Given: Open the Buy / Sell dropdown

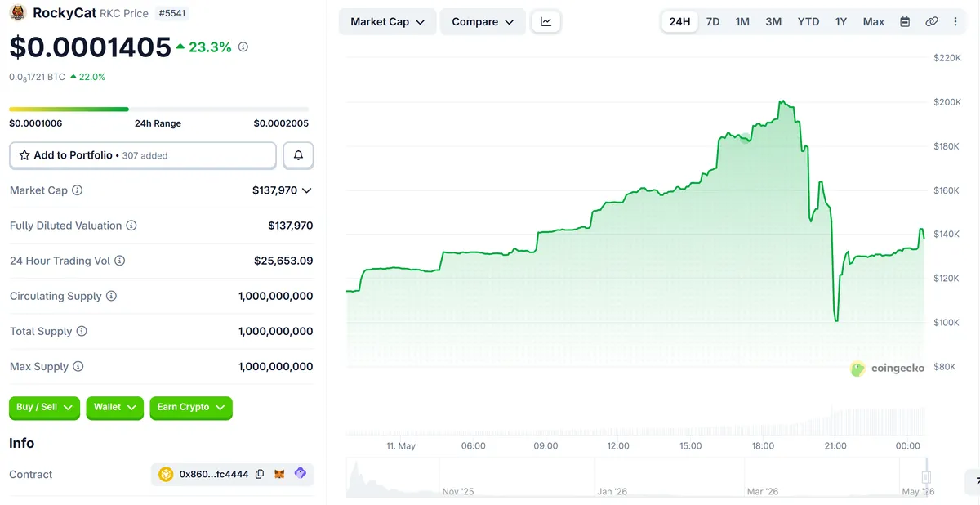Looking at the screenshot, I should pos(44,408).
